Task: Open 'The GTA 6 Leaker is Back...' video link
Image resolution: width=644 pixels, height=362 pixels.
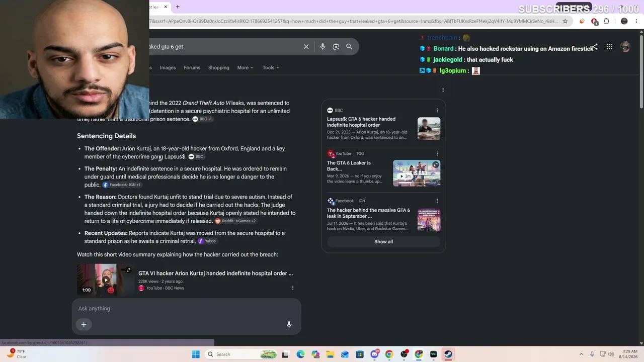Action: pyautogui.click(x=349, y=166)
